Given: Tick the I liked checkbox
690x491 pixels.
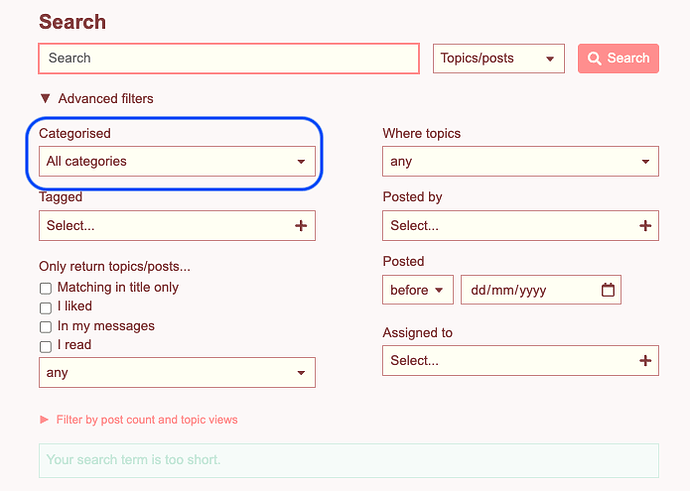Looking at the screenshot, I should [46, 308].
